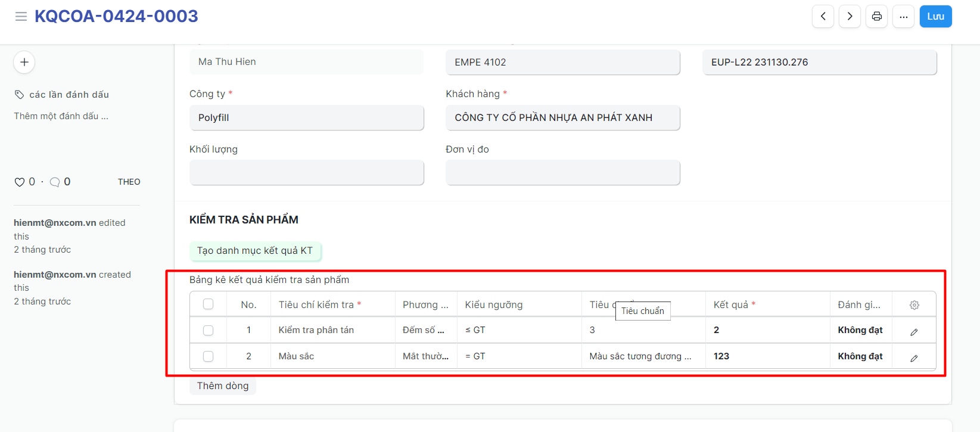Open the three-dot more options menu
This screenshot has width=980, height=432.
[x=903, y=17]
